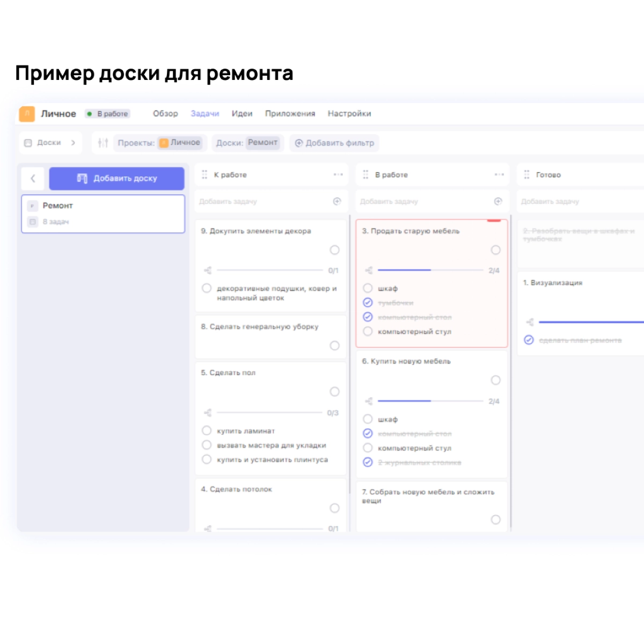644x644 pixels.
Task: Click subtask icon on Сделать пол card
Action: click(x=208, y=413)
